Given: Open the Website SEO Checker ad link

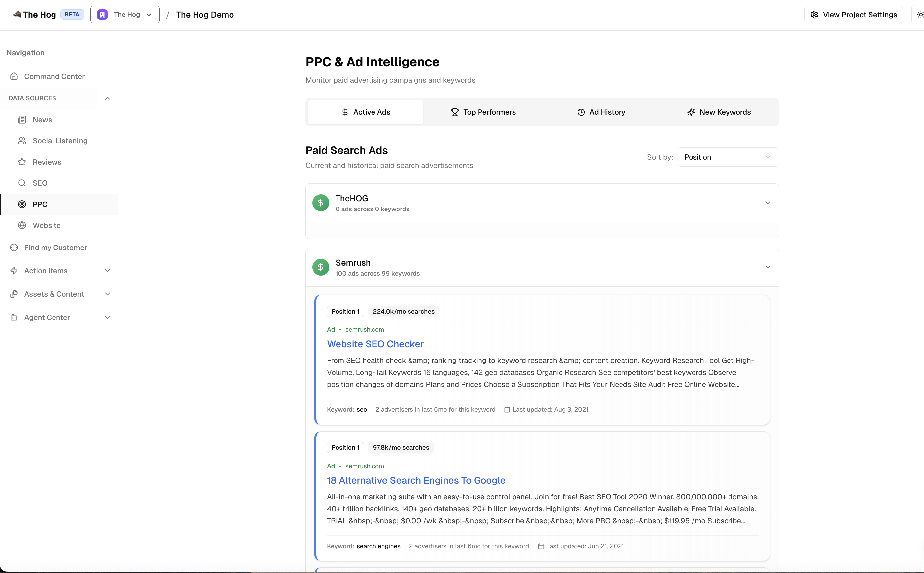Looking at the screenshot, I should 375,344.
